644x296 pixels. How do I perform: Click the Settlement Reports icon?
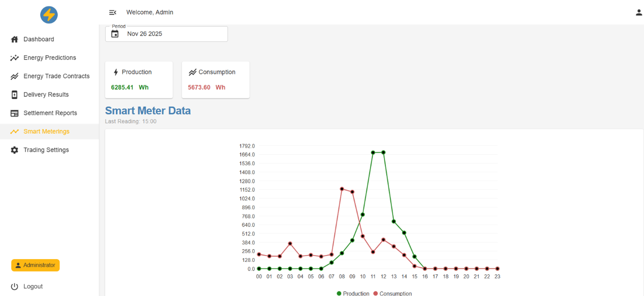coord(14,113)
